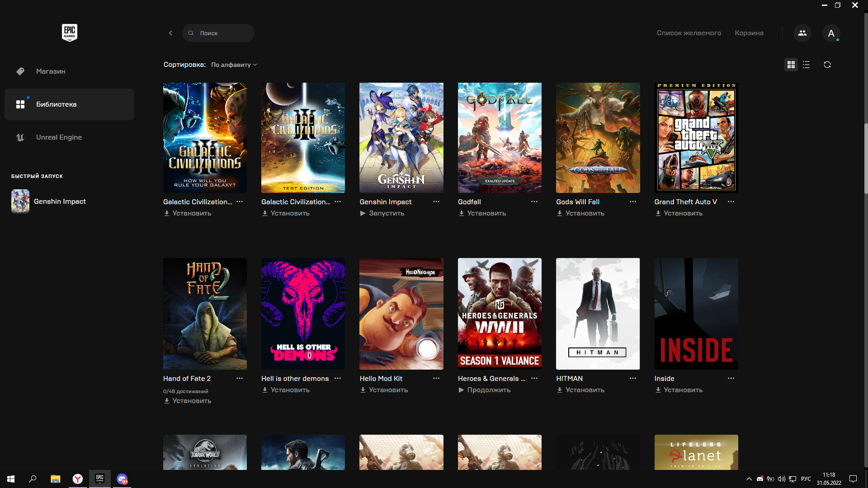
Task: Open Windows notification center
Action: point(853,479)
